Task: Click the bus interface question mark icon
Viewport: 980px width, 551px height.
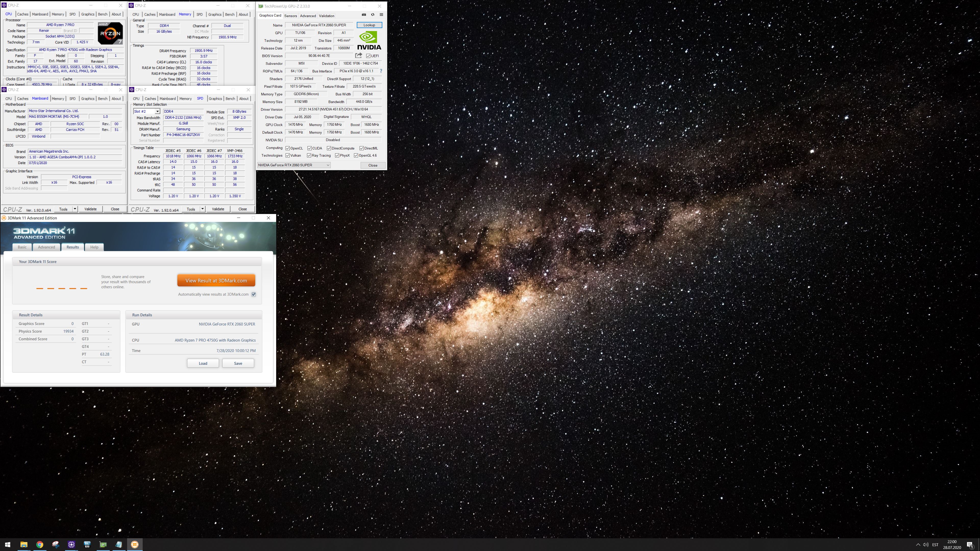Action: coord(381,71)
